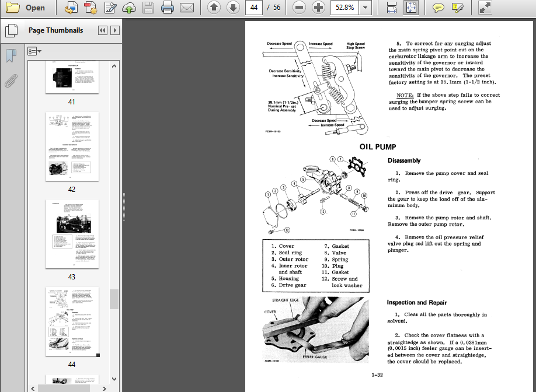Click thumbnail horizontal scroll left arrow
536x392 pixels.
point(33,388)
